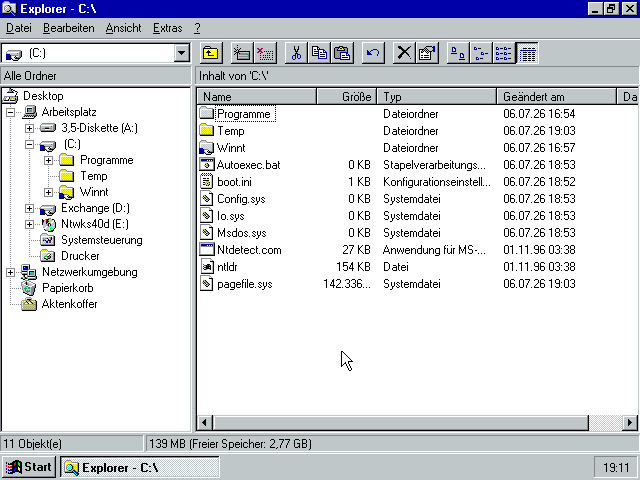Sort by Geändert am column header

click(x=556, y=97)
